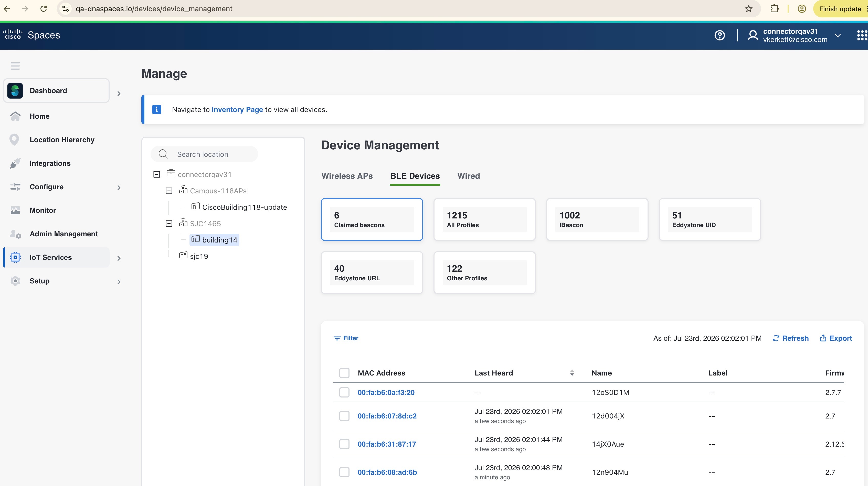868x486 pixels.
Task: Click the IoT Services chip icon
Action: [x=15, y=258]
